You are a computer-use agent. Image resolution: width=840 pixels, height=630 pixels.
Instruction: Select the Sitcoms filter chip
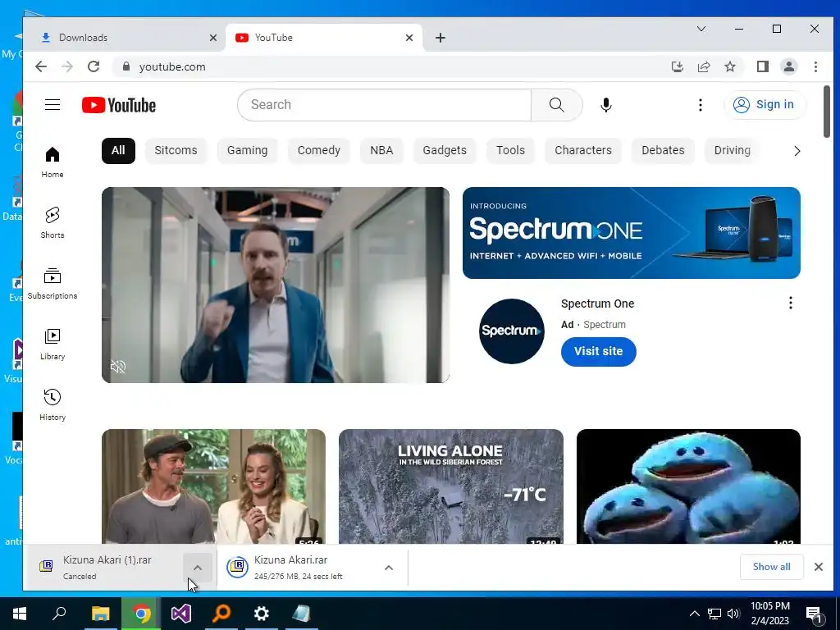pos(176,151)
